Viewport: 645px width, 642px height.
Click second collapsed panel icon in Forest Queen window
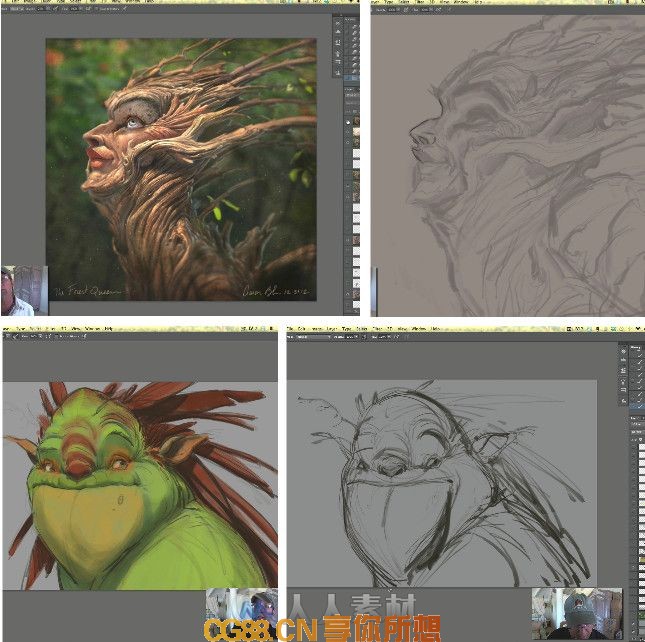click(x=338, y=31)
